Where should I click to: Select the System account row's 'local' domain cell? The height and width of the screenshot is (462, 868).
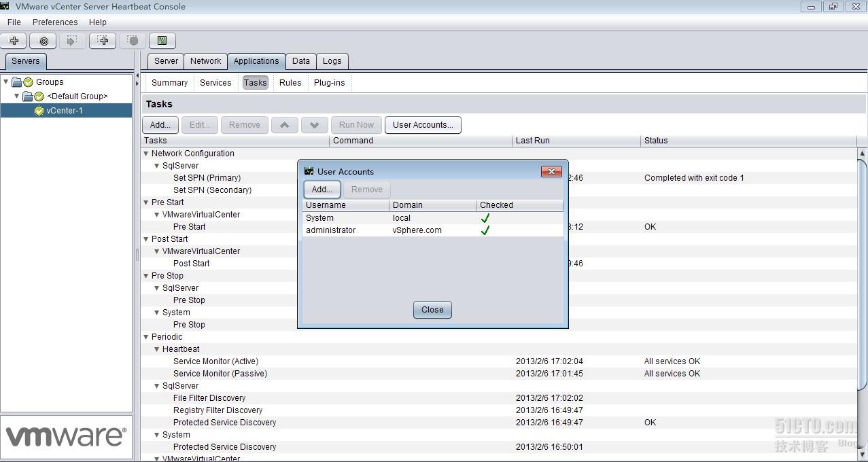[x=402, y=218]
